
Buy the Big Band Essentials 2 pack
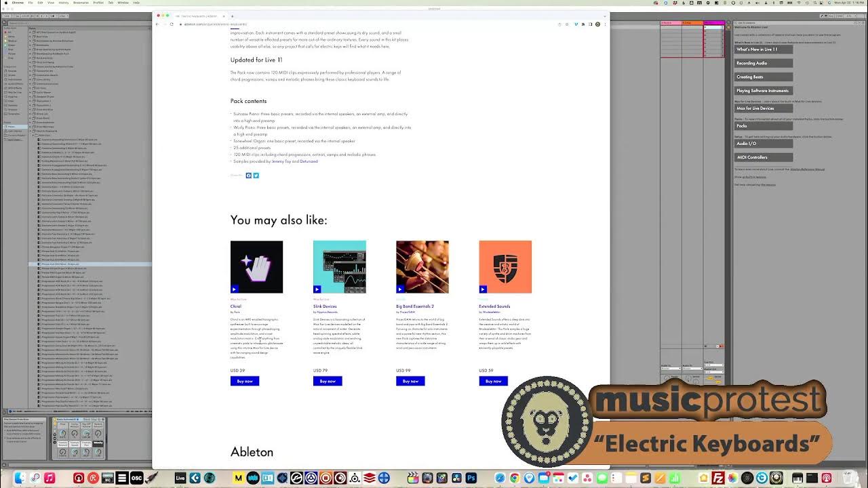point(410,381)
